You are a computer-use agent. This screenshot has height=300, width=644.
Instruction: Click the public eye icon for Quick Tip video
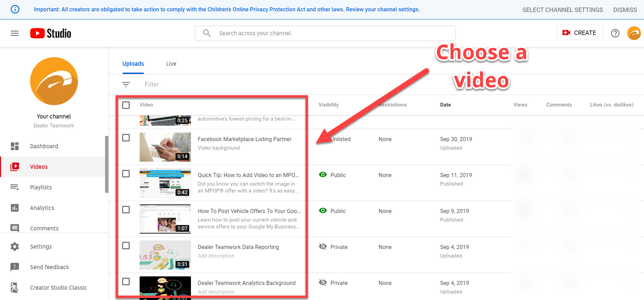(x=323, y=175)
